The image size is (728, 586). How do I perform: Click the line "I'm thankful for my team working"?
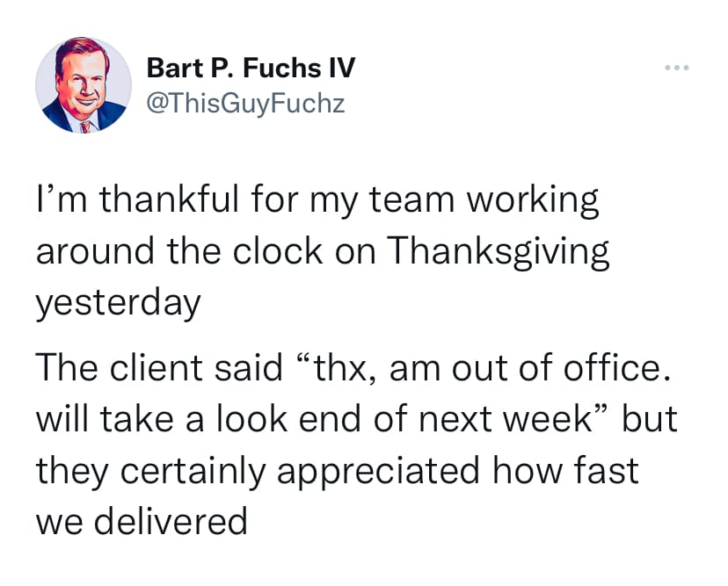317,200
